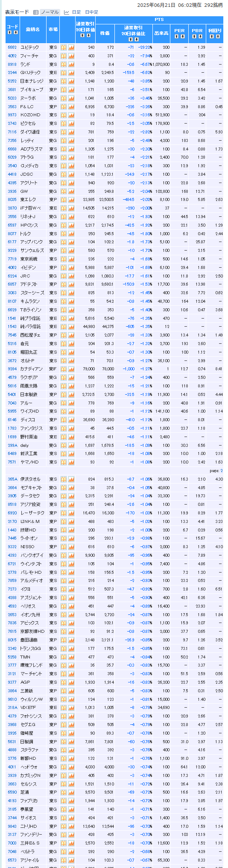This screenshot has height=868, width=228.
Task: Open the book icon for ダイワ通信
Action: tap(64, 132)
